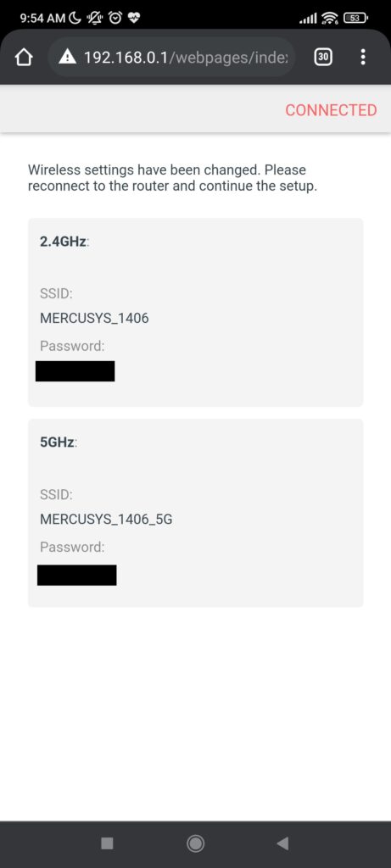Tap the muted vibrate bell status icon
The width and height of the screenshot is (391, 868).
[x=95, y=19]
